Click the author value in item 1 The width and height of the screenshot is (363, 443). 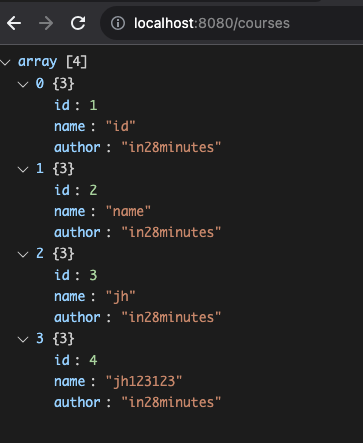[x=171, y=232]
